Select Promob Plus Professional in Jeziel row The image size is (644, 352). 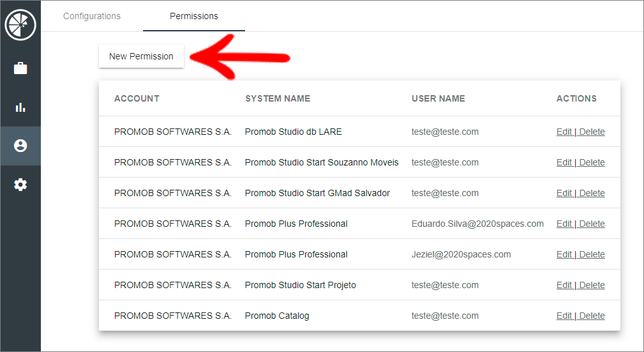click(296, 254)
